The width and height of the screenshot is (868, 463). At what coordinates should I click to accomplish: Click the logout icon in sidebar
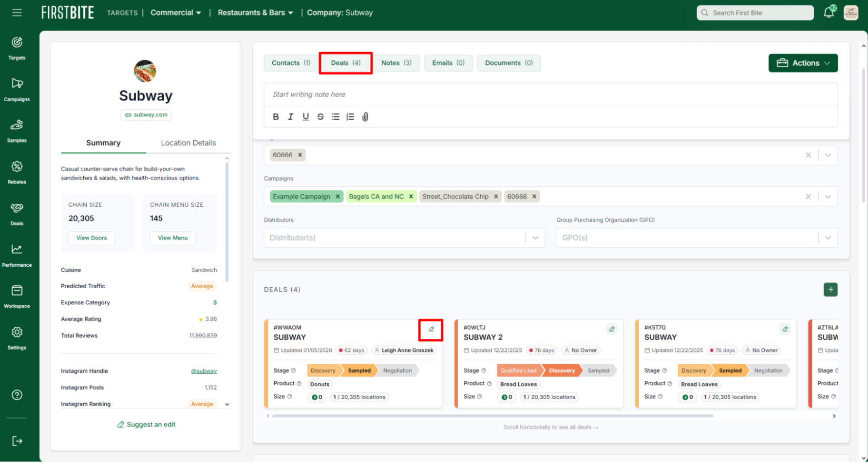(x=17, y=441)
